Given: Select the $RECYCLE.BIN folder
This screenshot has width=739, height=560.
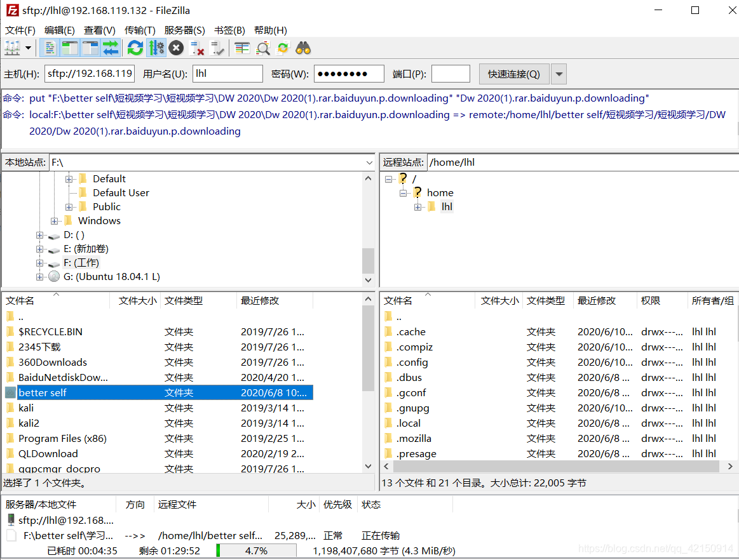Looking at the screenshot, I should click(158, 331).
